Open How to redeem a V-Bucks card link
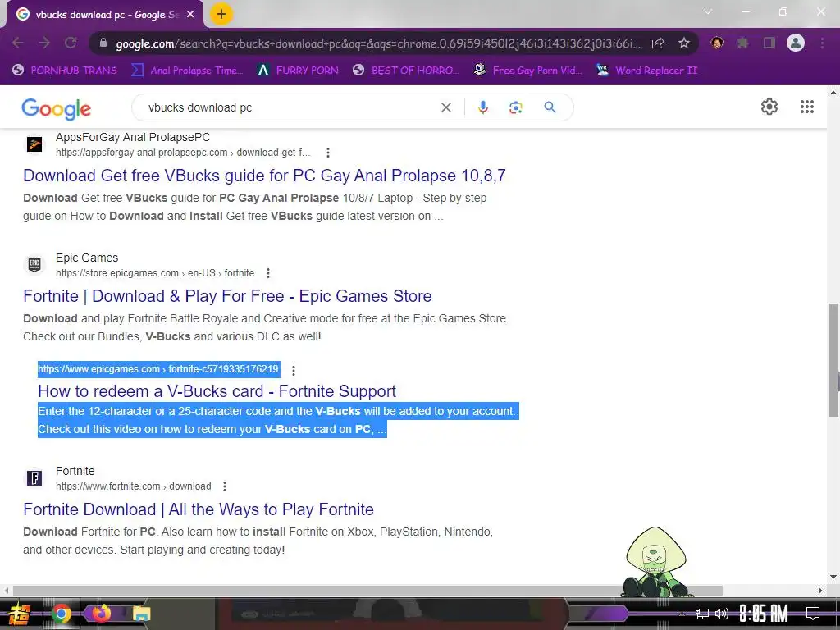The image size is (840, 630). 217,391
